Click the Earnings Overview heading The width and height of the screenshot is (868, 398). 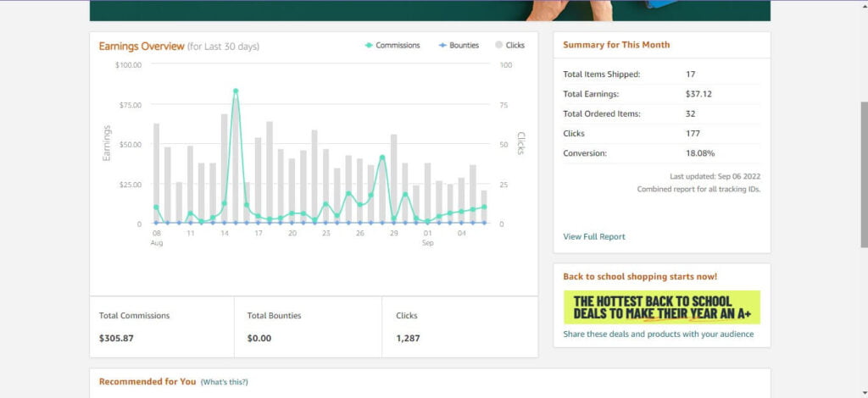click(142, 47)
